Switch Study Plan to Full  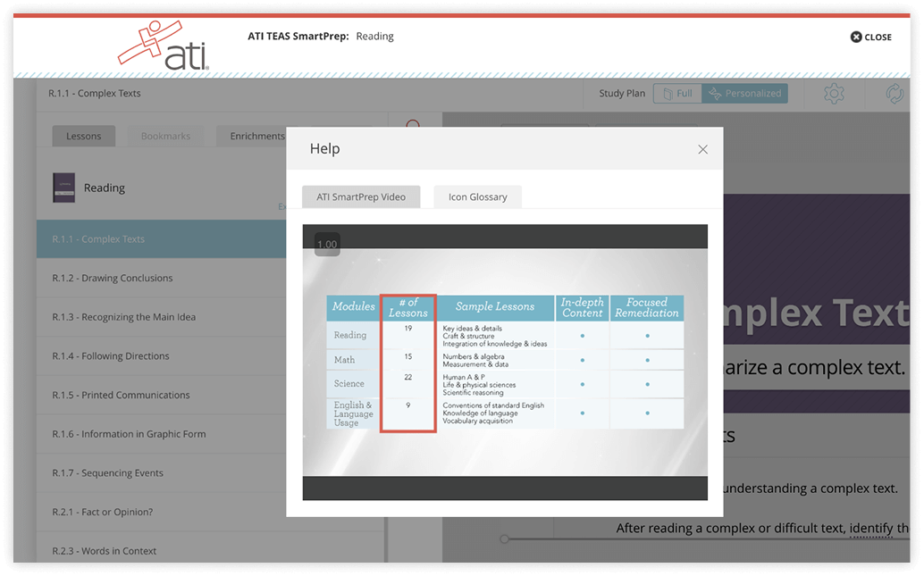[676, 93]
